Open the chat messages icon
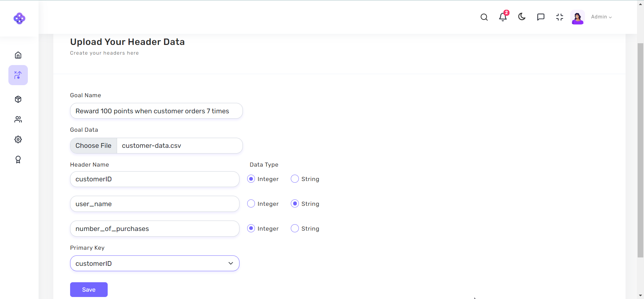Screen dimensions: 644x299 click(x=541, y=17)
